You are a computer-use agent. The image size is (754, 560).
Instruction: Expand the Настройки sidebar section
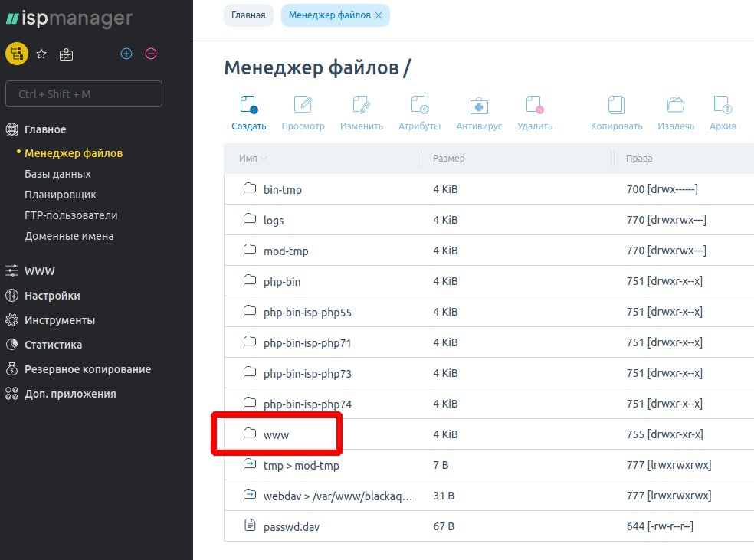coord(51,296)
